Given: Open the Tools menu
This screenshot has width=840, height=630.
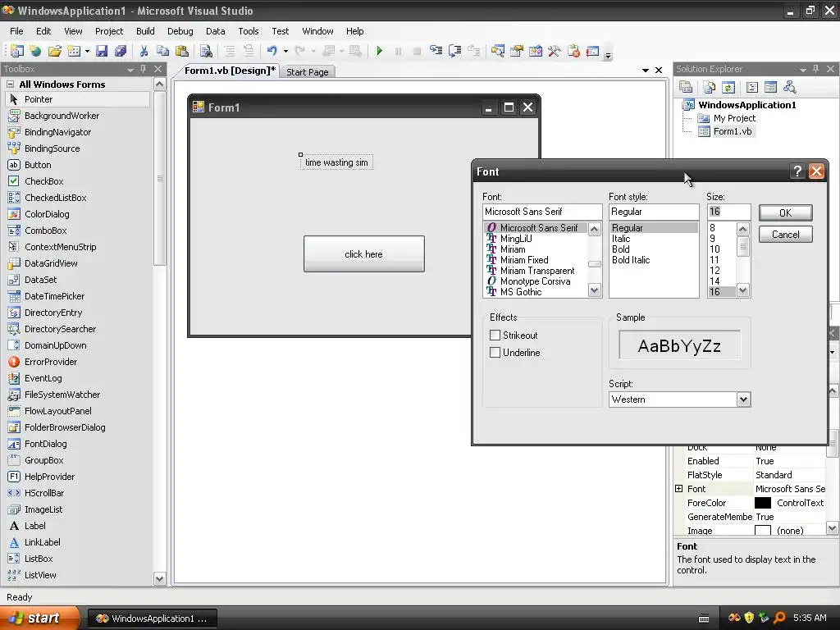Looking at the screenshot, I should pyautogui.click(x=248, y=31).
